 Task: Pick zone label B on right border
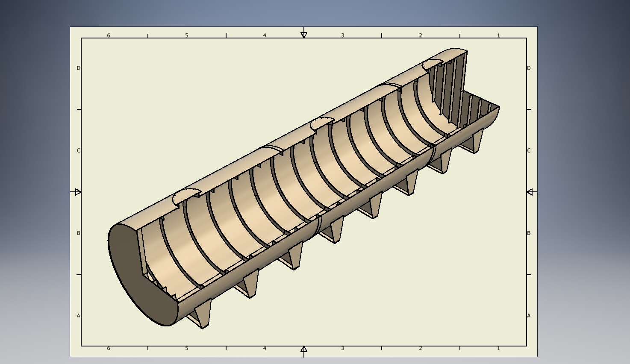tap(529, 233)
